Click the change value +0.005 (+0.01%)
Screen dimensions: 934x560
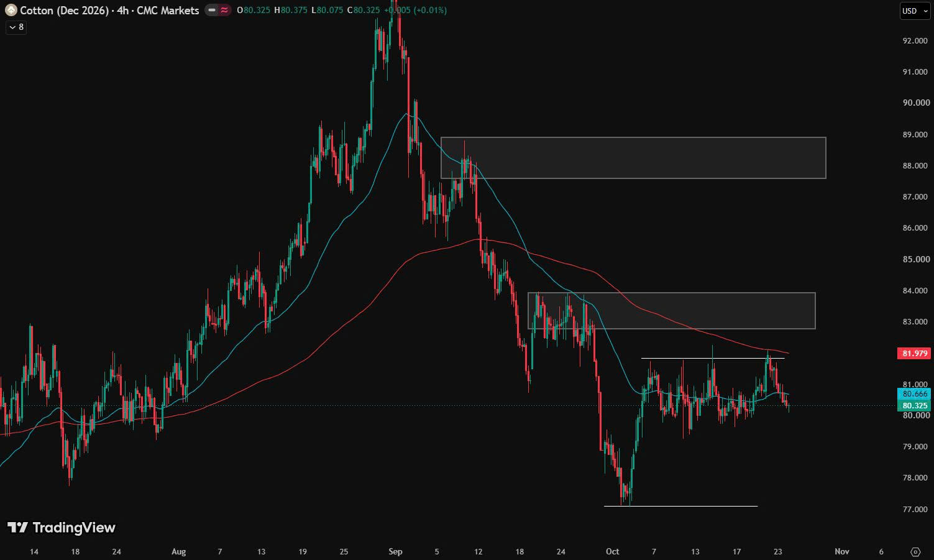(x=414, y=11)
